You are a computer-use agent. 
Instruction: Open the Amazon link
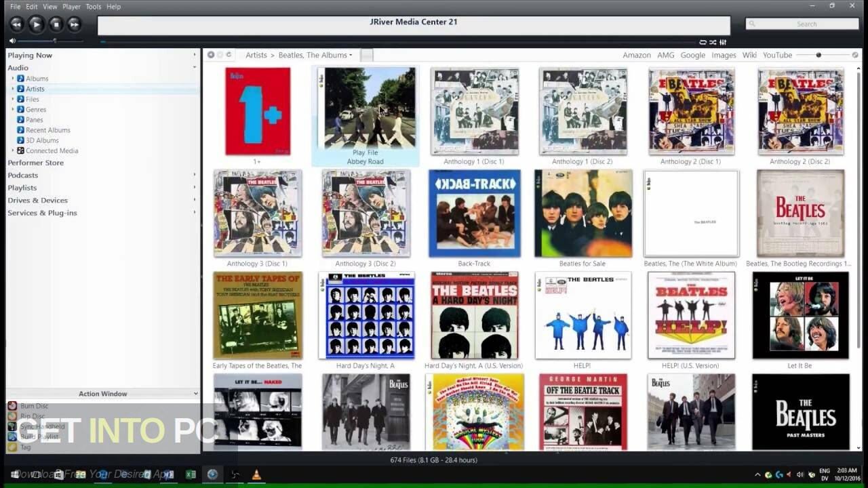pos(637,55)
